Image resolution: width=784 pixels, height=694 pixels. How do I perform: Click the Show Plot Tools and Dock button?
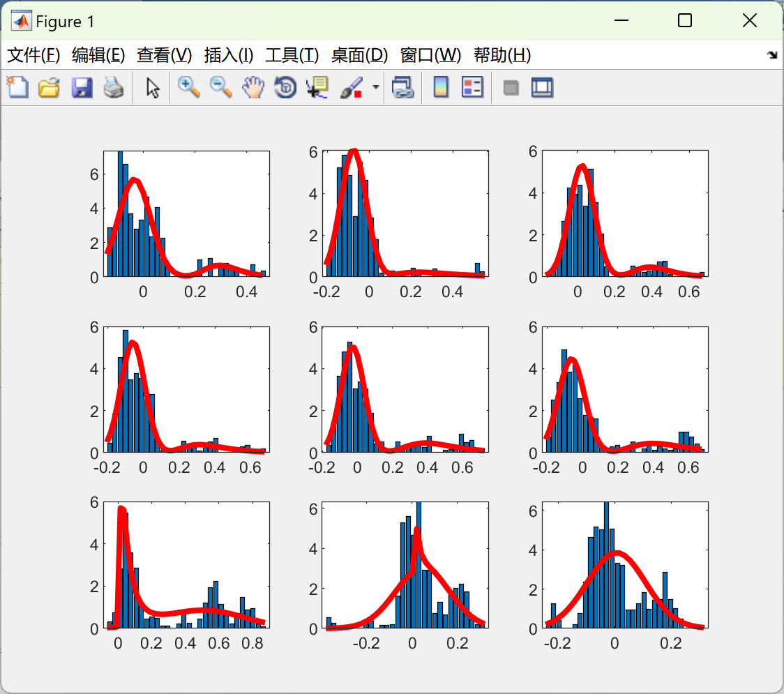pyautogui.click(x=542, y=88)
